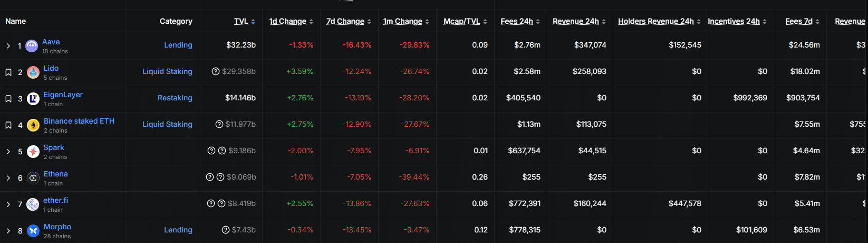Open the Ethena protocol link

pos(55,174)
